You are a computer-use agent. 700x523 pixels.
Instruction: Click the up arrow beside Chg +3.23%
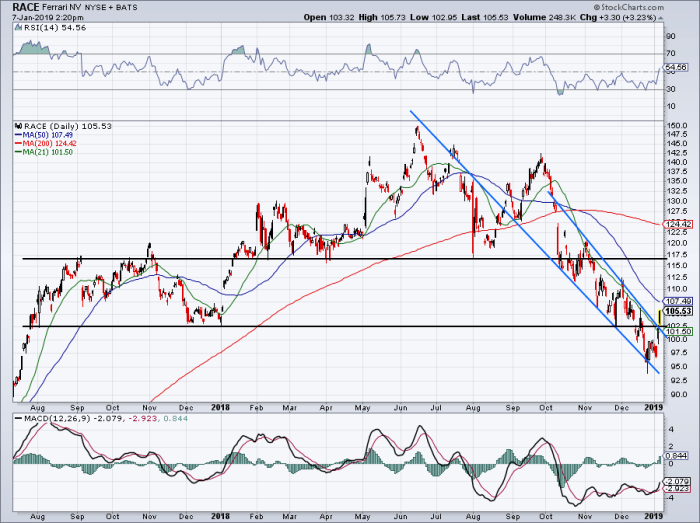(661, 18)
